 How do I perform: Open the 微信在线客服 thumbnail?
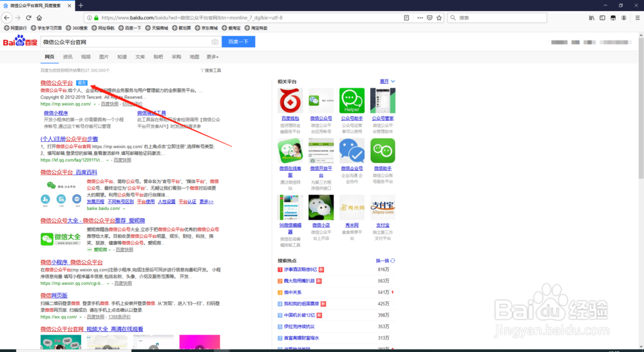290,150
